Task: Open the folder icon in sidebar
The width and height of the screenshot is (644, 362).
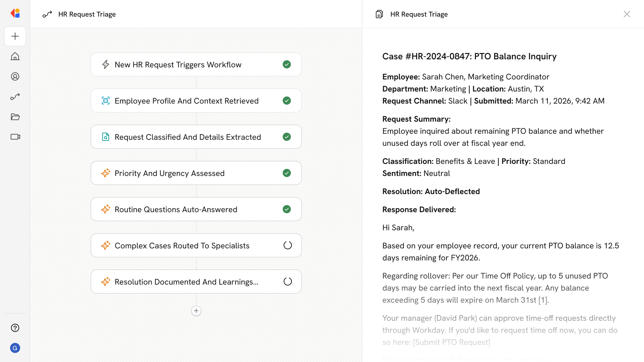Action: tap(15, 117)
